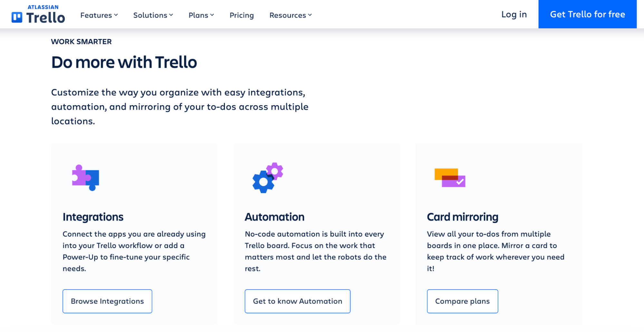Select Get to know Automation
Viewport: 644px width, 332px height.
point(297,301)
